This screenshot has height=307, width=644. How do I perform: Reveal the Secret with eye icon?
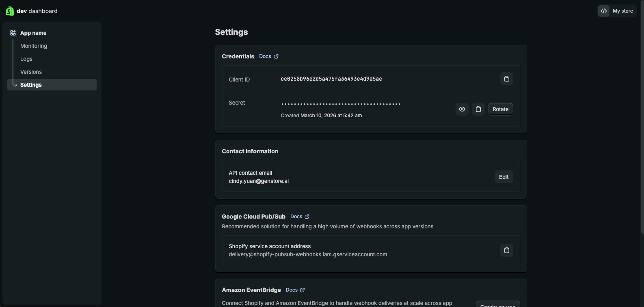[x=462, y=109]
